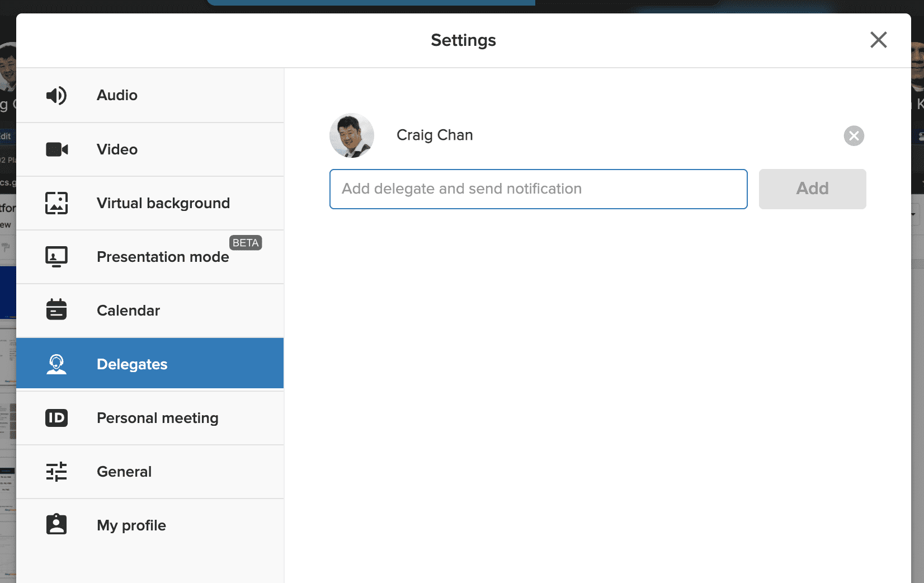Image resolution: width=924 pixels, height=583 pixels.
Task: Click the Delegates headset icon
Action: tap(56, 364)
